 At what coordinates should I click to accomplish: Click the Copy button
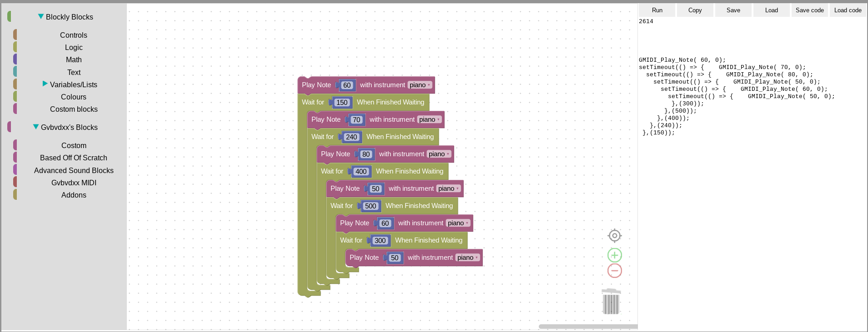pyautogui.click(x=695, y=10)
